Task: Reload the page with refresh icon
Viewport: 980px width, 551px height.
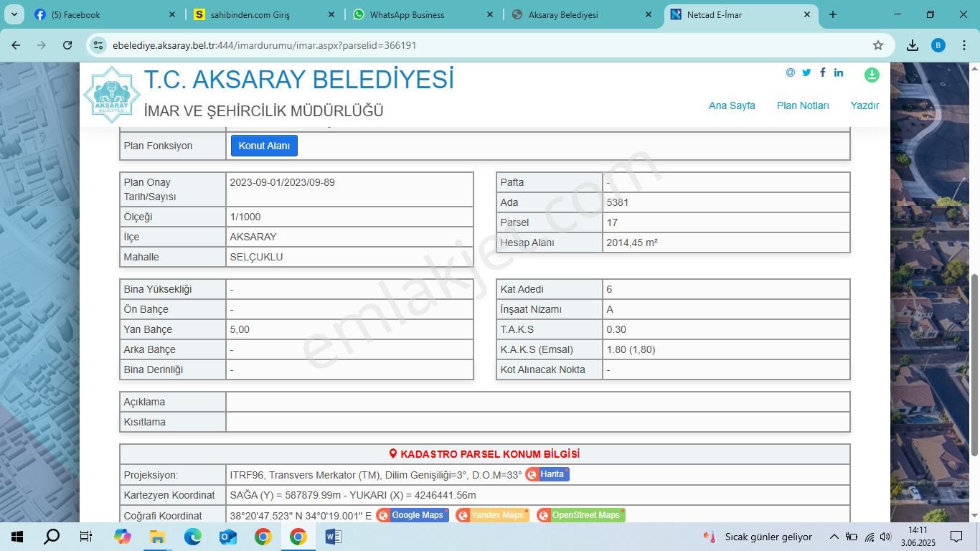Action: coord(67,45)
